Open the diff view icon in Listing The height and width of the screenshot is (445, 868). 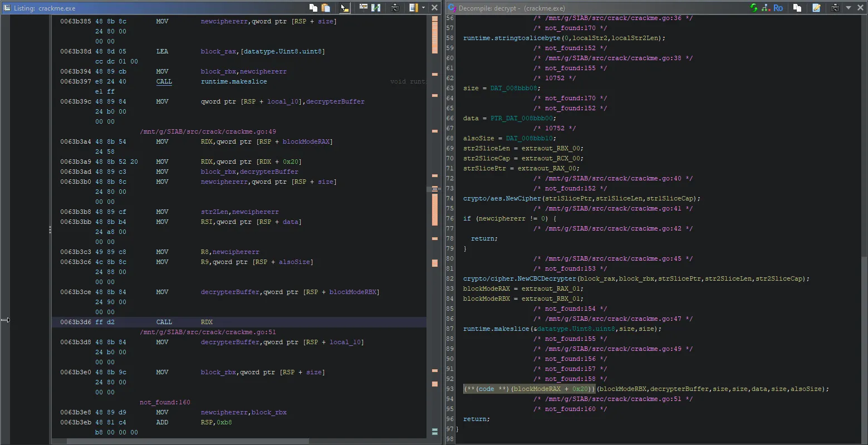(376, 8)
